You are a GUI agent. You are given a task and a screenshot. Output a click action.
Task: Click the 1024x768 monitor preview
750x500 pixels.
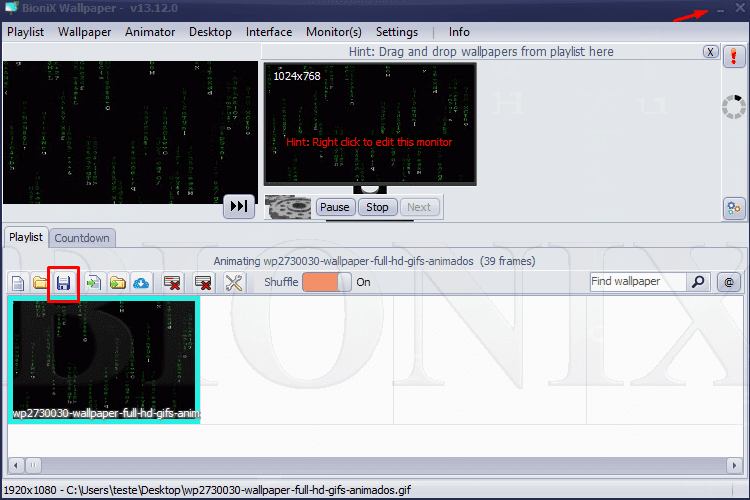(x=370, y=124)
